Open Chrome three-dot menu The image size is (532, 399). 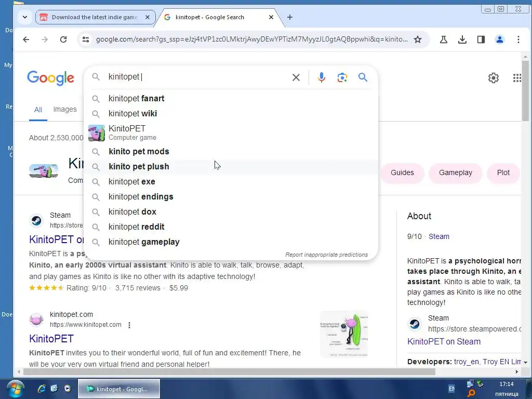point(518,39)
